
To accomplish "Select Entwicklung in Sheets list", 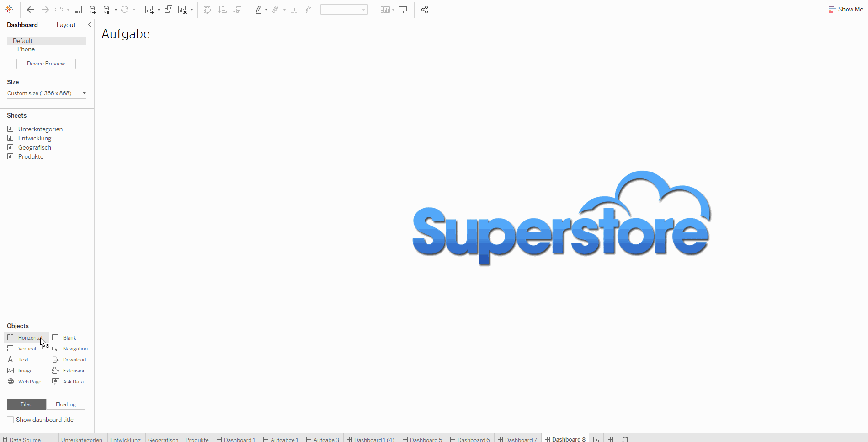I will (x=35, y=138).
